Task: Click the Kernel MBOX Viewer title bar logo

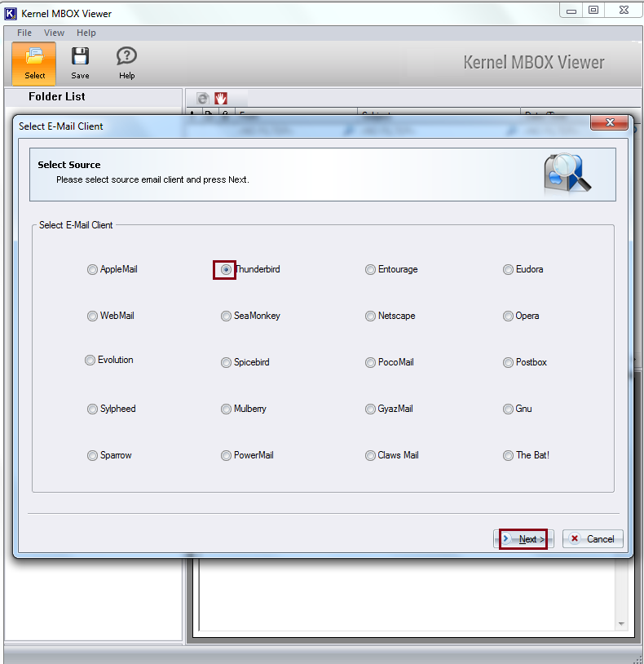Action: coord(10,14)
